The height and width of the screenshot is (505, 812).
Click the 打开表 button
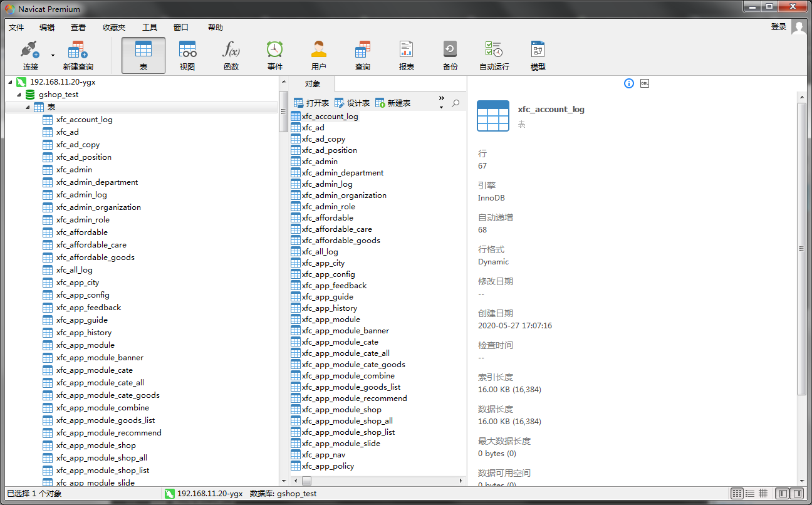tap(311, 103)
